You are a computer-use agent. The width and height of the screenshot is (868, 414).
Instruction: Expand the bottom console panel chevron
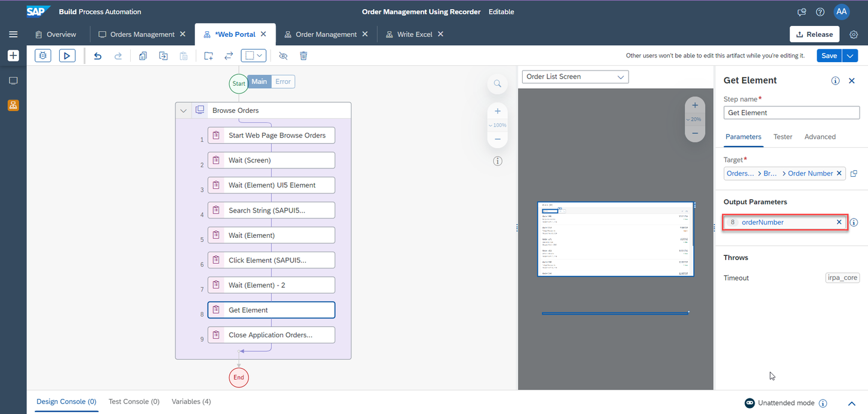pyautogui.click(x=852, y=403)
